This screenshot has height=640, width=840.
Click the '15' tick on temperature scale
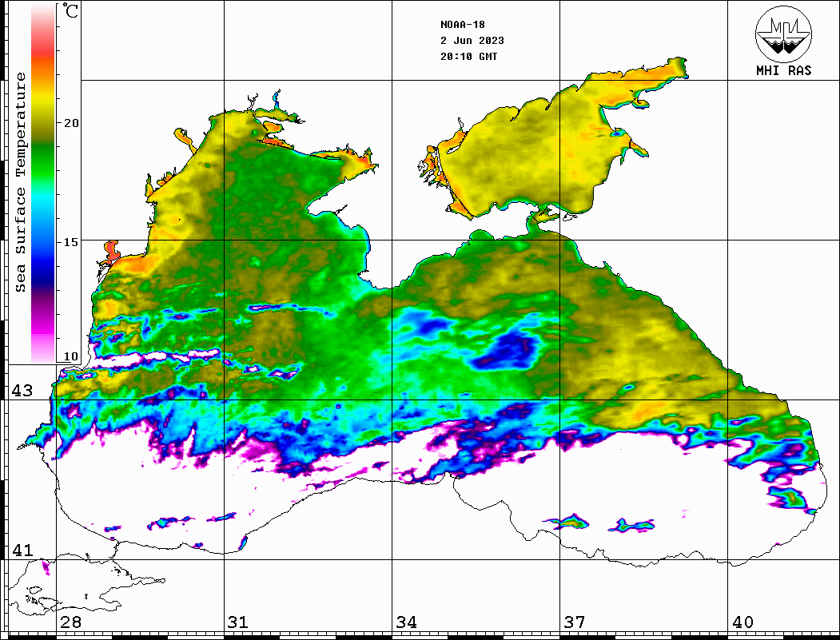pyautogui.click(x=71, y=242)
